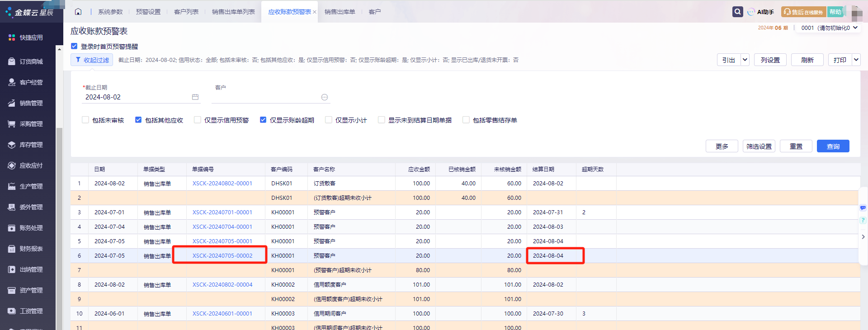
Task: Open 工资管理 in the sidebar
Action: (26, 311)
